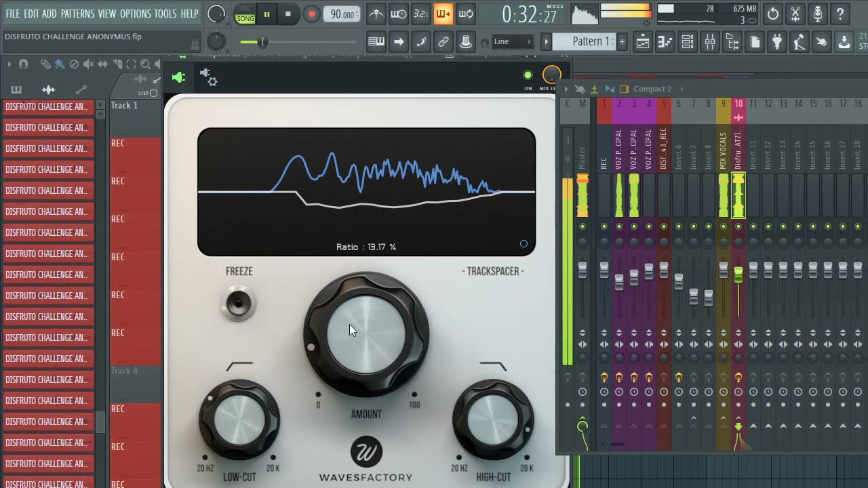Click the 90.000 tempo field
Image resolution: width=868 pixels, height=488 pixels.
pyautogui.click(x=342, y=14)
